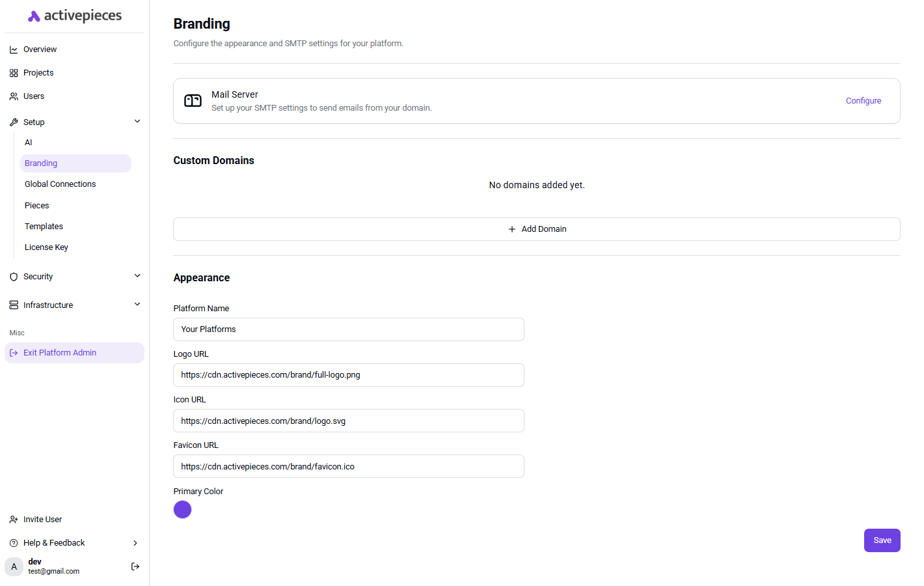Focus the Platform Name input field
Screen dimensions: 924x586
click(348, 329)
